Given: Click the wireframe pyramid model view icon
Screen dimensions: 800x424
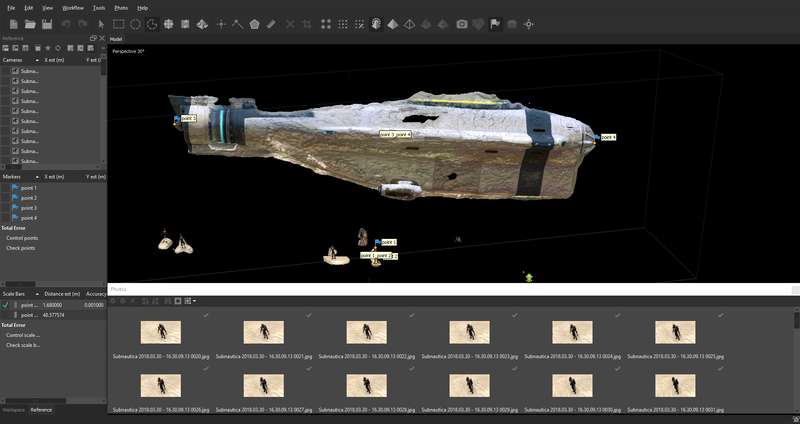Looking at the screenshot, I should 409,24.
